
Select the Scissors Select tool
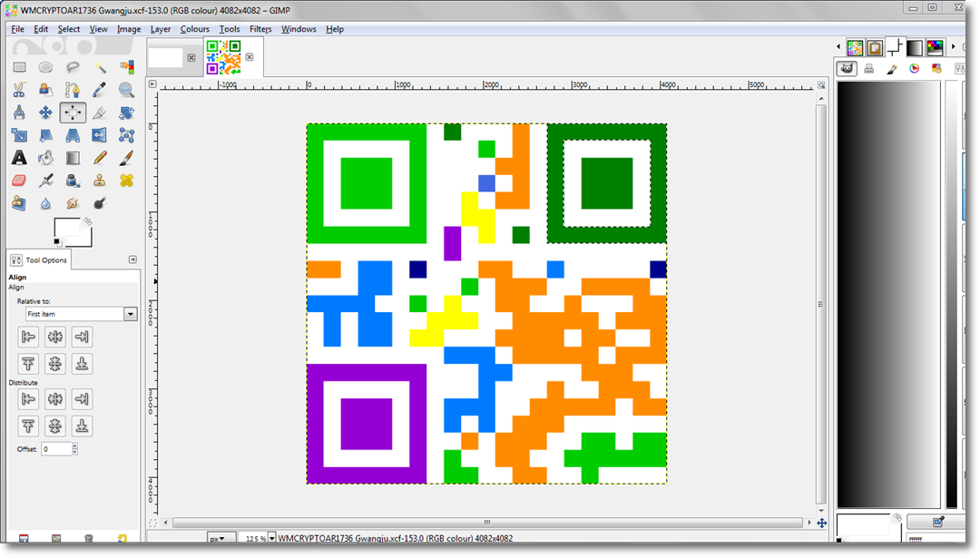point(19,90)
